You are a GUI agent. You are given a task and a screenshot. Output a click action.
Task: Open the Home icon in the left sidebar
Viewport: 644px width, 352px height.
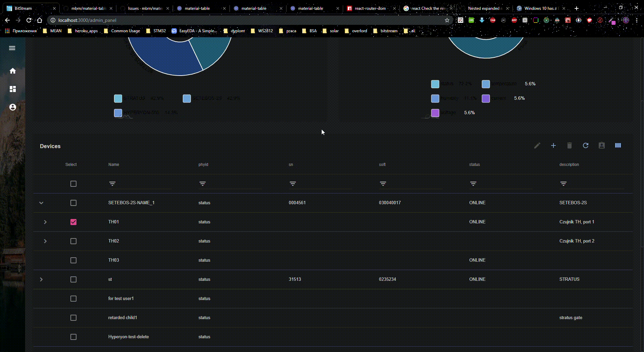click(x=12, y=71)
